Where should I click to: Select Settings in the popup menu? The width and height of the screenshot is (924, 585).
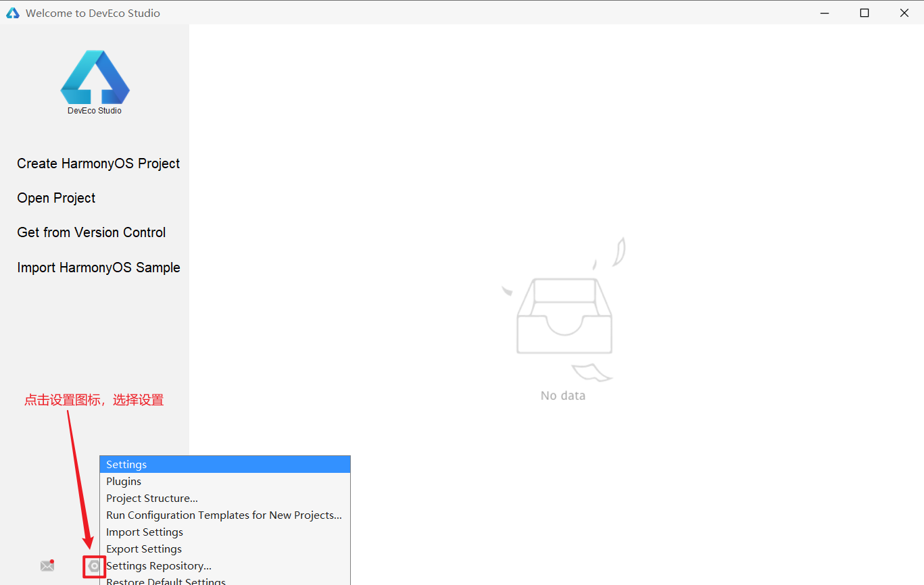pyautogui.click(x=225, y=465)
